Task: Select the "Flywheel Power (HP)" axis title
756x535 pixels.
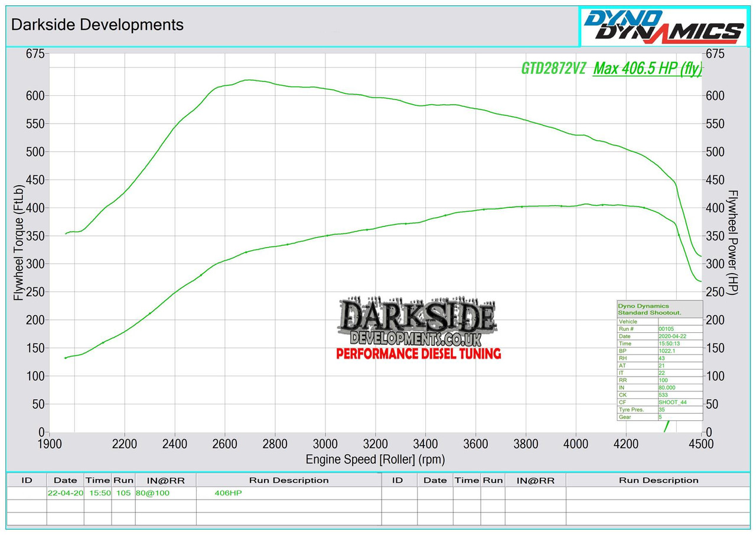Action: (x=733, y=243)
